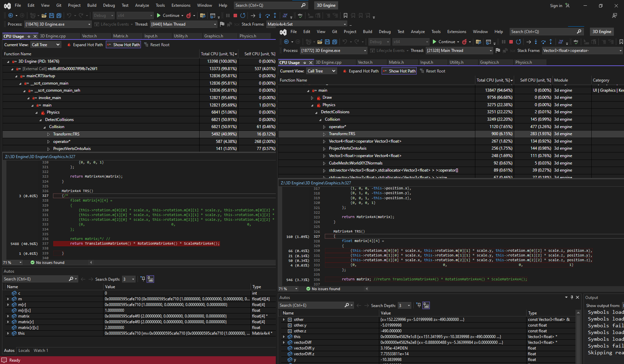Expand the 'other' variable in right Autos
Screen dimensions: 624x364
pyautogui.click(x=284, y=320)
